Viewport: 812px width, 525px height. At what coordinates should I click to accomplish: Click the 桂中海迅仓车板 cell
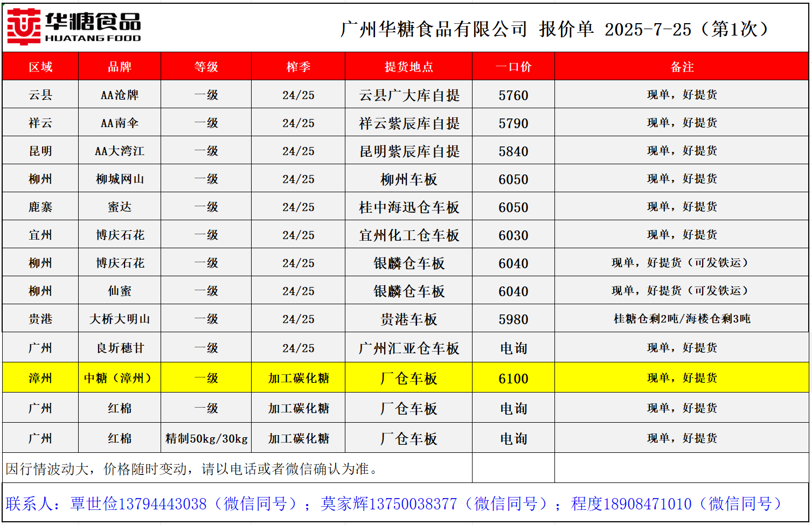click(x=409, y=207)
